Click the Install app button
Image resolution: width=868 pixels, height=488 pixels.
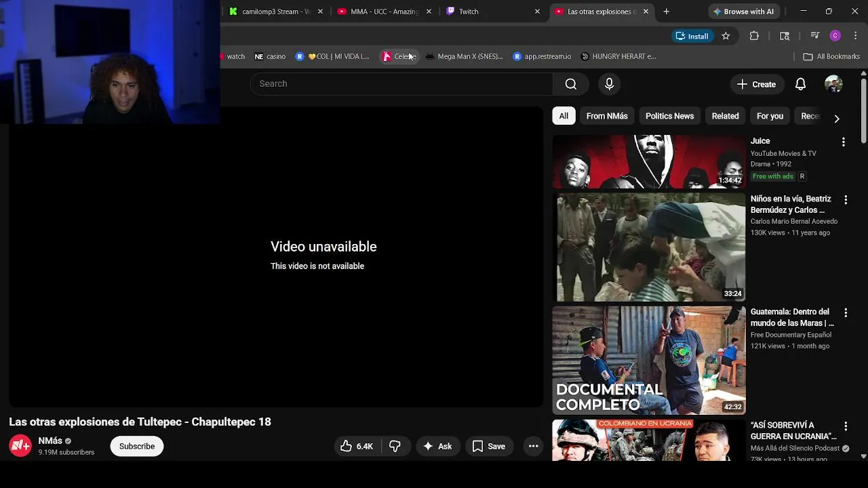[x=692, y=36]
